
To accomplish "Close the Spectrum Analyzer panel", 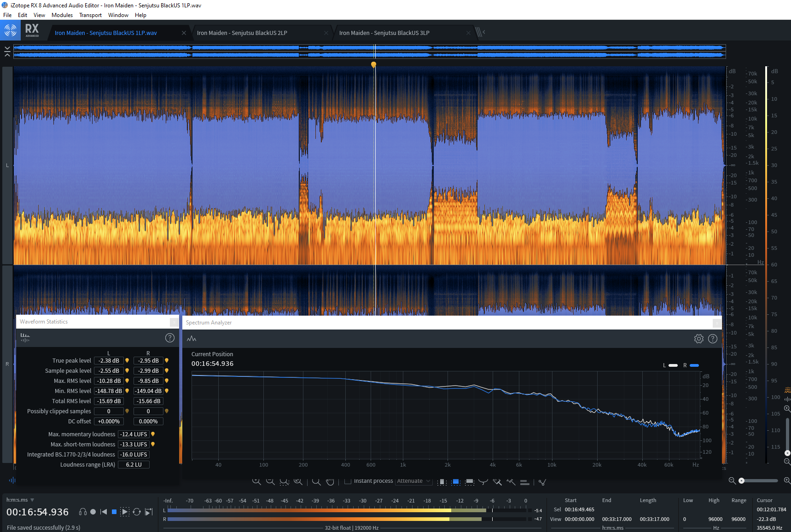I will pyautogui.click(x=717, y=323).
